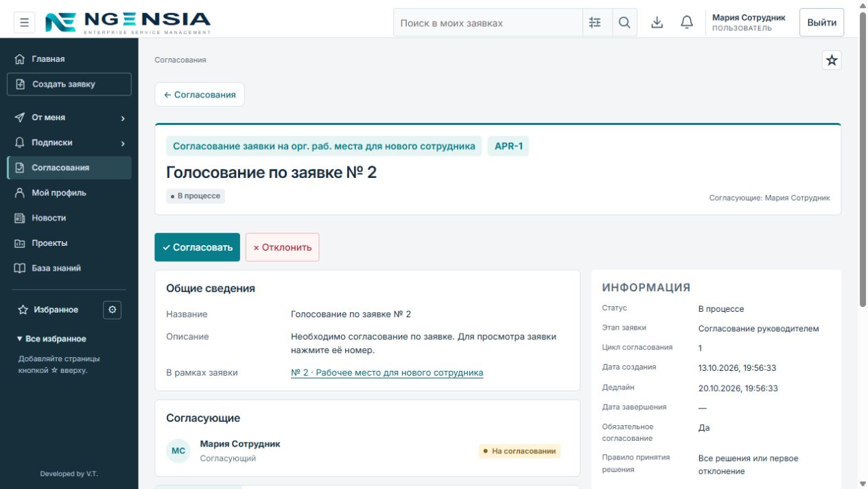Screen dimensions: 868x489
Task: Go to Главная in sidebar
Action: (x=69, y=59)
